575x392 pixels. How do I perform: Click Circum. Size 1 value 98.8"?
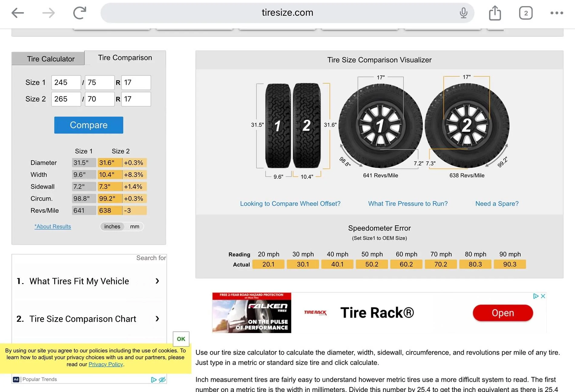84,198
